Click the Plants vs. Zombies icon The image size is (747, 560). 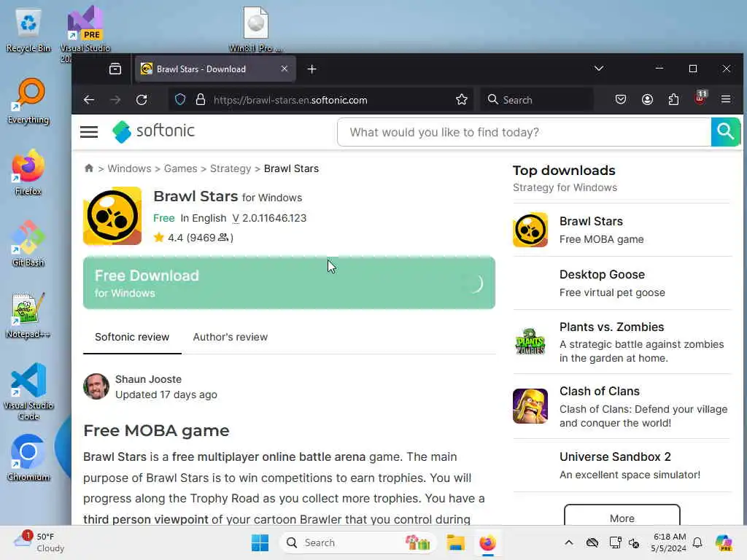530,342
